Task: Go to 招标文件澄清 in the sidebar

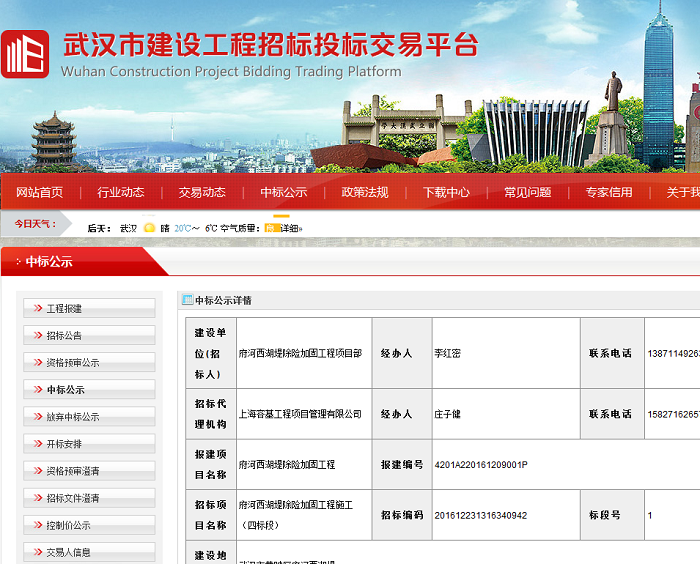Action: [73, 498]
